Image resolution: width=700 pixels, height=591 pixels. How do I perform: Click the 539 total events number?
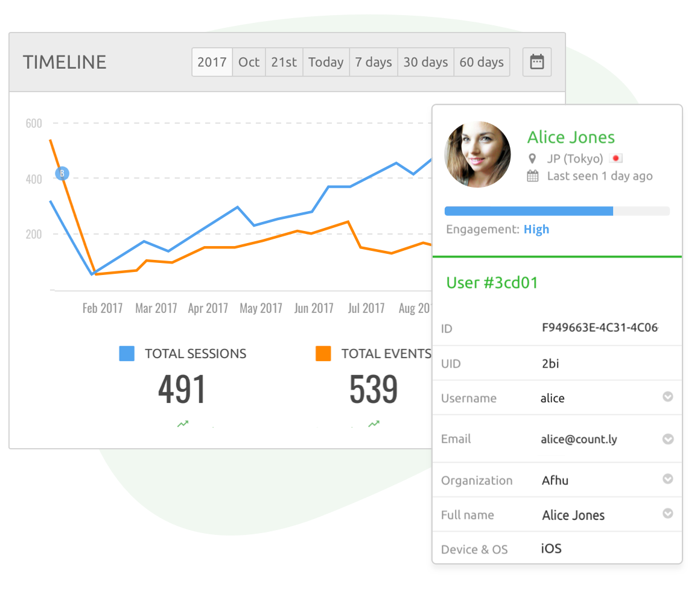[374, 390]
